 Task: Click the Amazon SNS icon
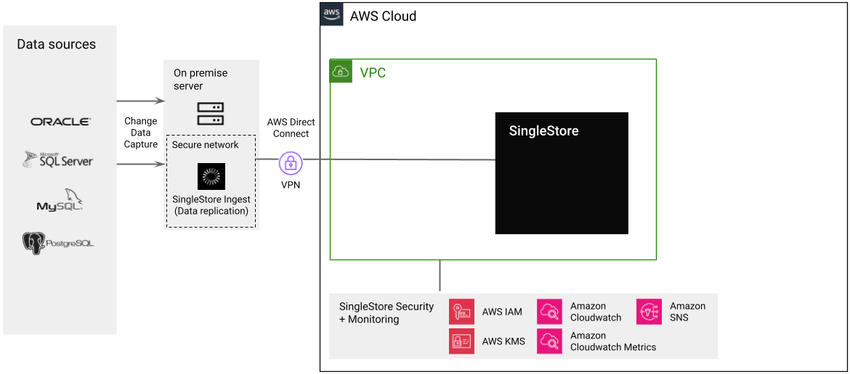pyautogui.click(x=649, y=312)
